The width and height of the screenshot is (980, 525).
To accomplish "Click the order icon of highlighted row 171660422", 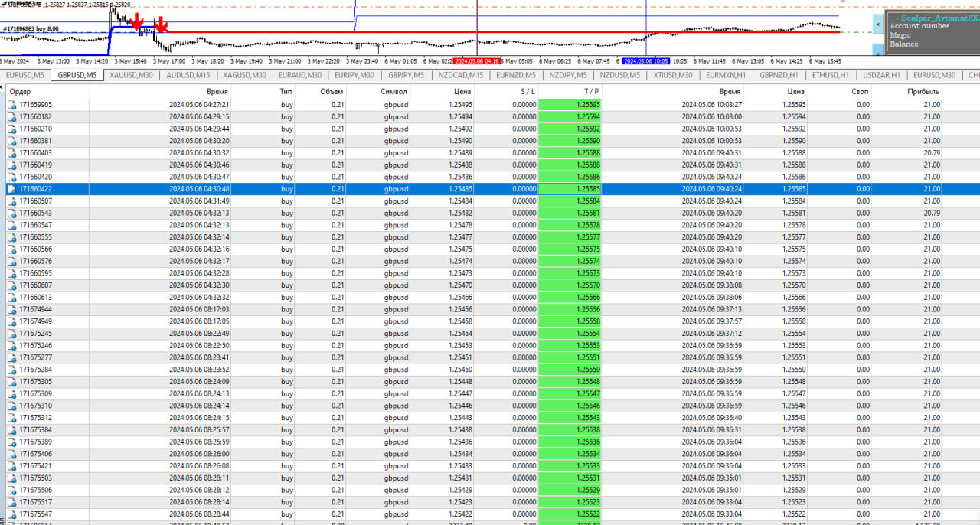I will tap(11, 189).
